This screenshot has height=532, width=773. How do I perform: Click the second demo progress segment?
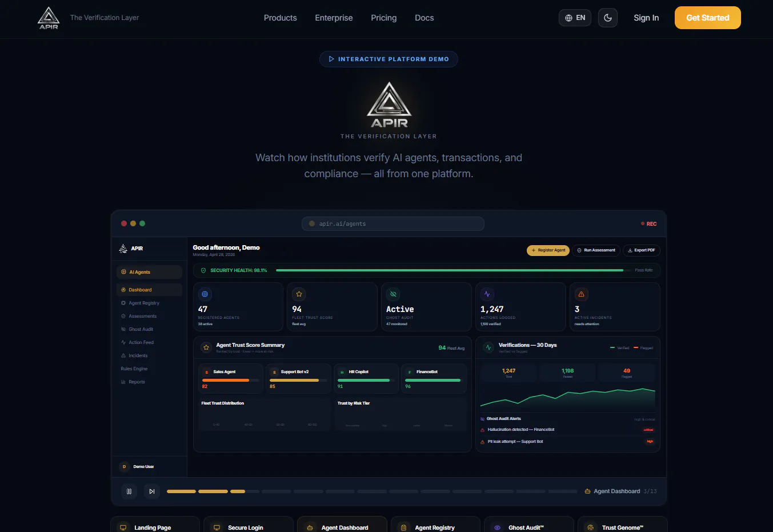[x=213, y=491]
